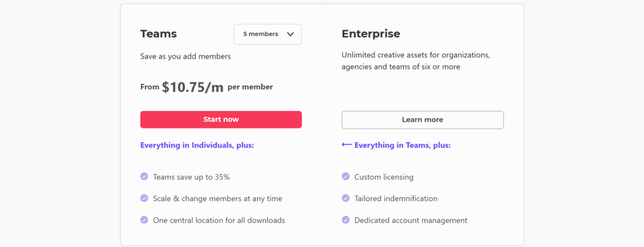Click the checkmark icon beside One central location
Screen dimensions: 644x247
(144, 220)
